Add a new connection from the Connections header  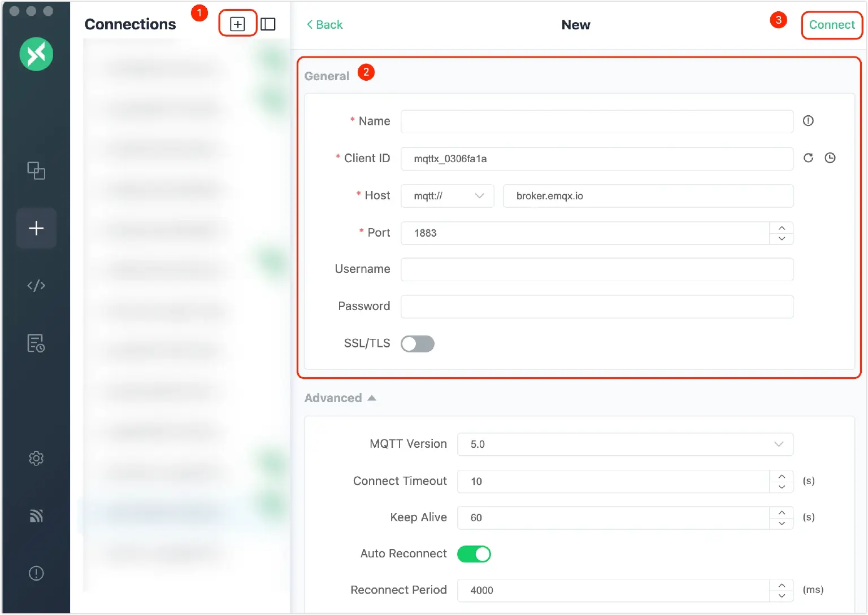pos(237,23)
